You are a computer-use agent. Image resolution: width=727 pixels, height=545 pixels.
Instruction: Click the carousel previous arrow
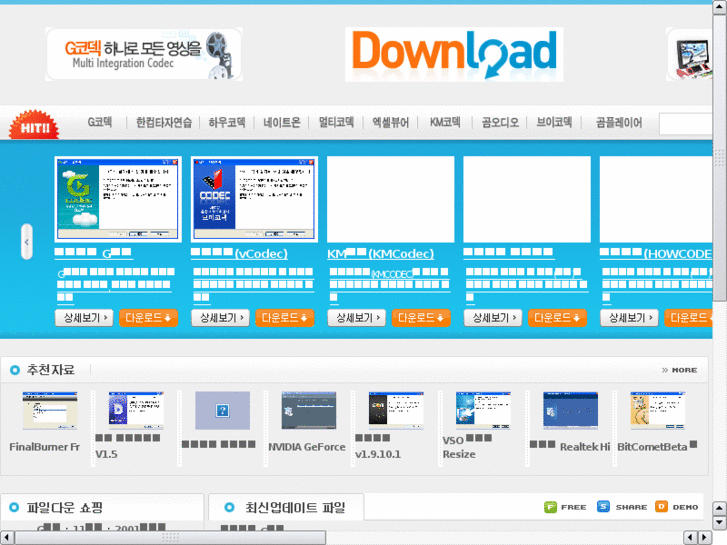point(27,242)
